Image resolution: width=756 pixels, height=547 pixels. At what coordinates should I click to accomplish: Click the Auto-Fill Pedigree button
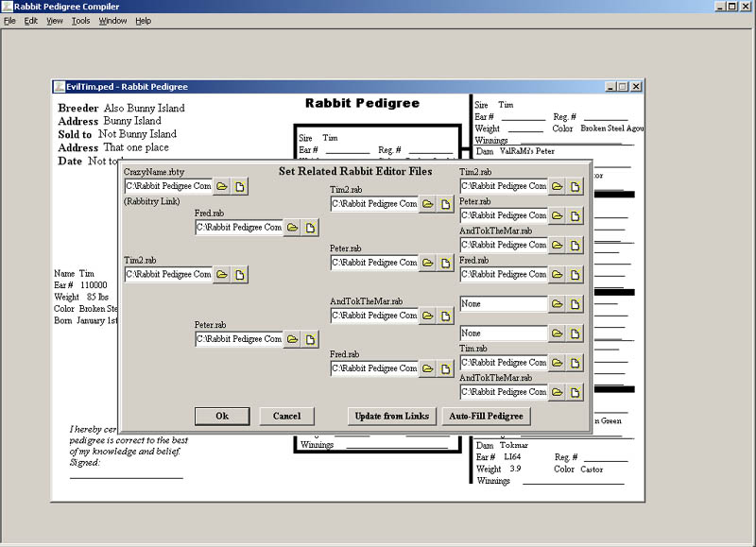coord(485,416)
